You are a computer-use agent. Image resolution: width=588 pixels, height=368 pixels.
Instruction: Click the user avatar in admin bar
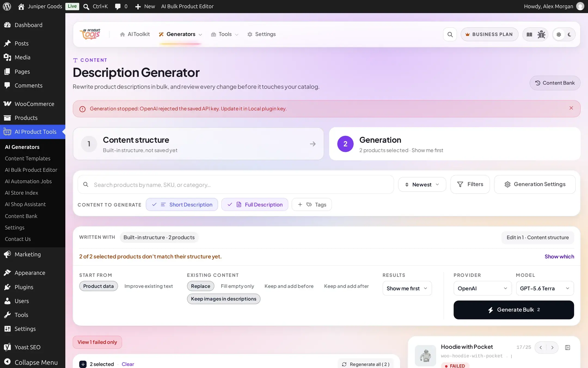[580, 6]
